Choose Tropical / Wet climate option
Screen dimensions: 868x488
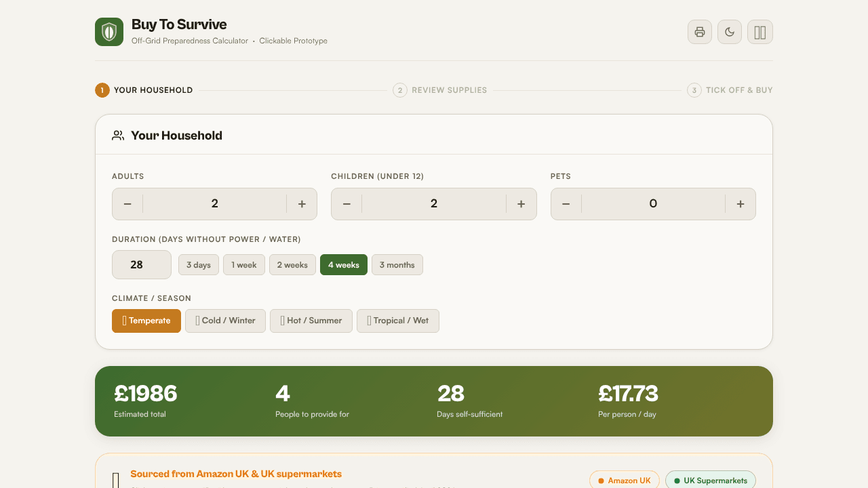pyautogui.click(x=398, y=321)
